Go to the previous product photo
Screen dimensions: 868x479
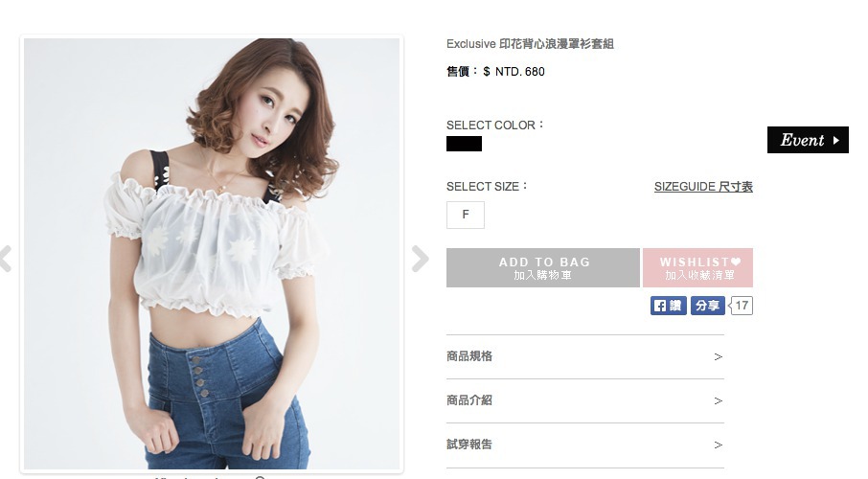tap(6, 259)
